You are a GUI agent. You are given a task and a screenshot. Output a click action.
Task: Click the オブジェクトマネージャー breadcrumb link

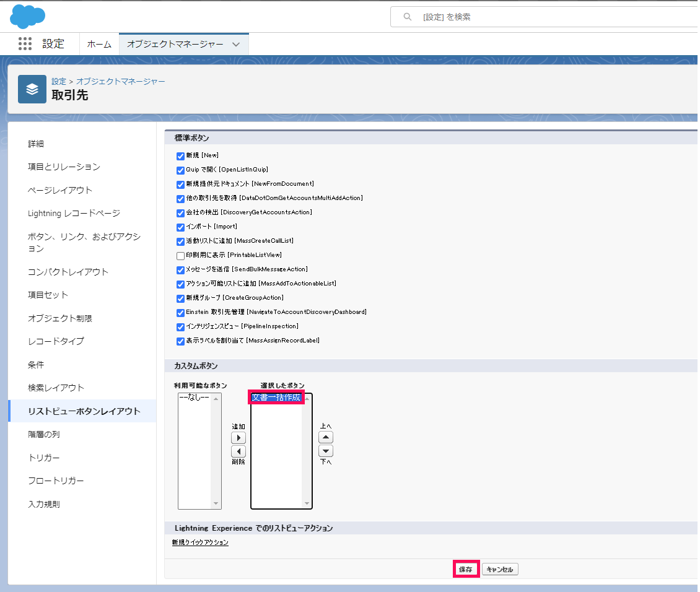pyautogui.click(x=121, y=81)
